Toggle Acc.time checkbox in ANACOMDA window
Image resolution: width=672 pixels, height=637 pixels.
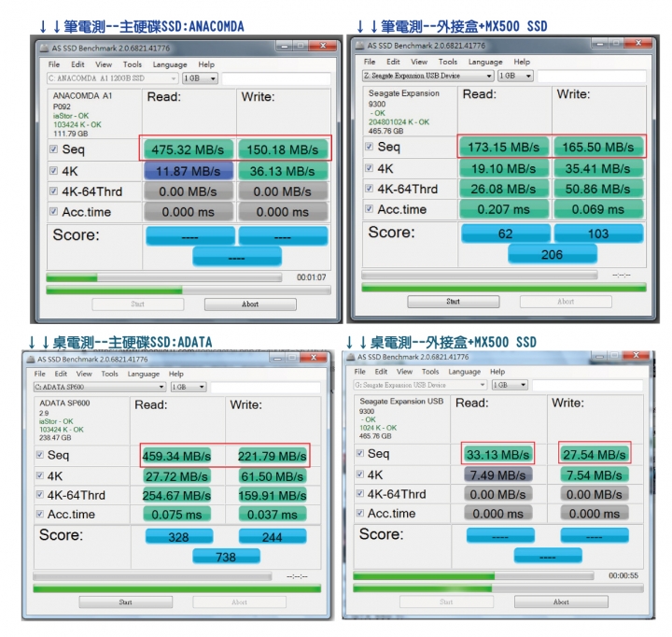click(53, 211)
